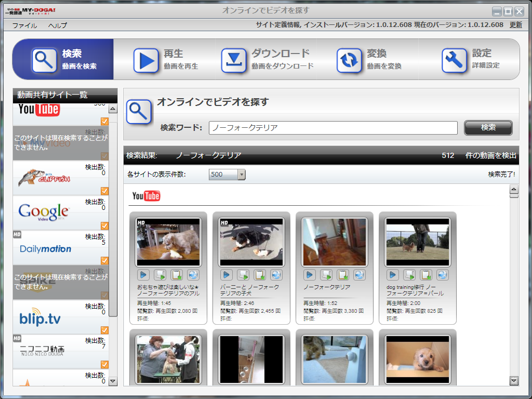Download the バーニーと ノーフォーク video

pyautogui.click(x=243, y=274)
